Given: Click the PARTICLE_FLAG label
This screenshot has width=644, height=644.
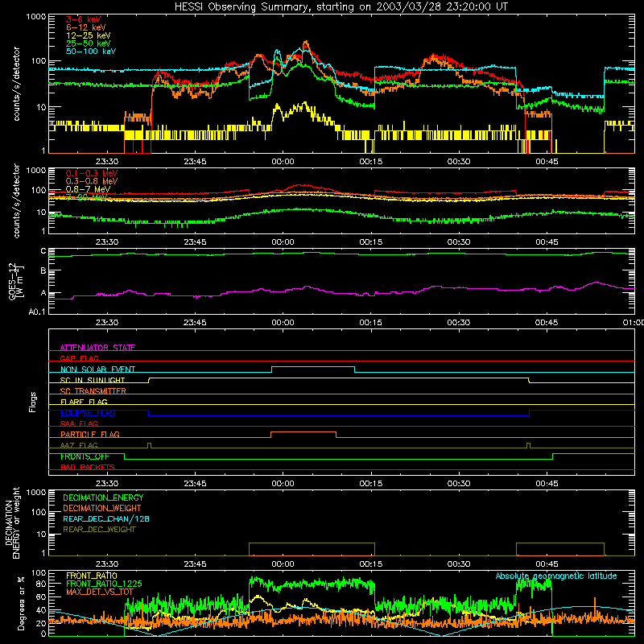Looking at the screenshot, I should point(90,434).
